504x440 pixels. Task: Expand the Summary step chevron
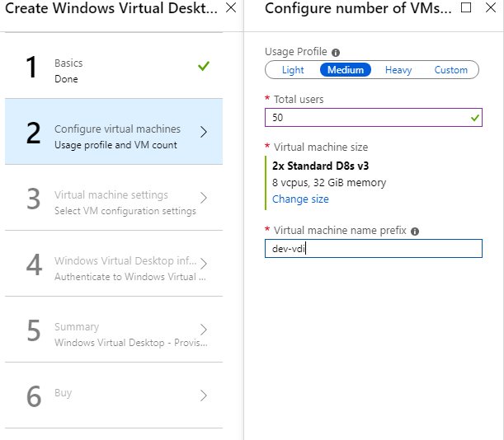[x=204, y=330]
